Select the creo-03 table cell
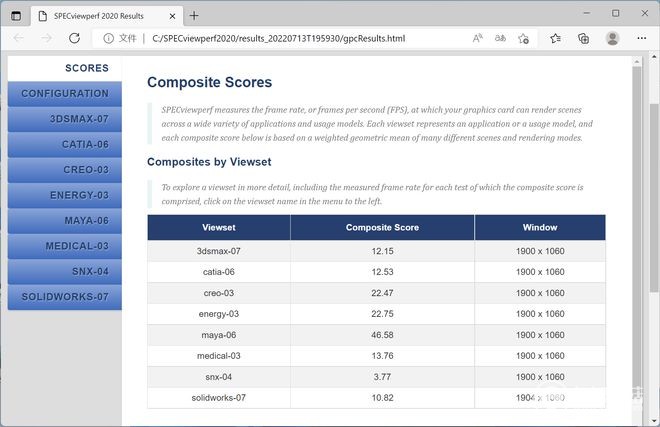This screenshot has height=427, width=660. click(x=219, y=293)
